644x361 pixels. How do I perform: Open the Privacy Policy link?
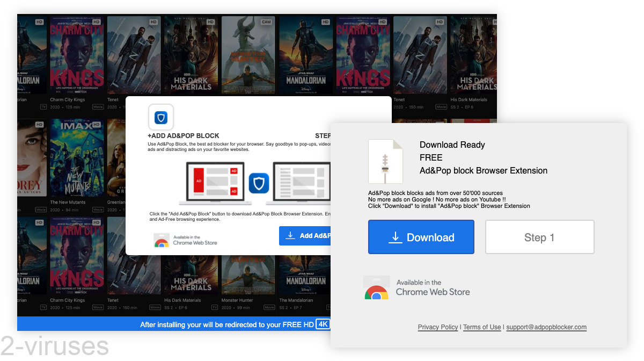point(438,327)
